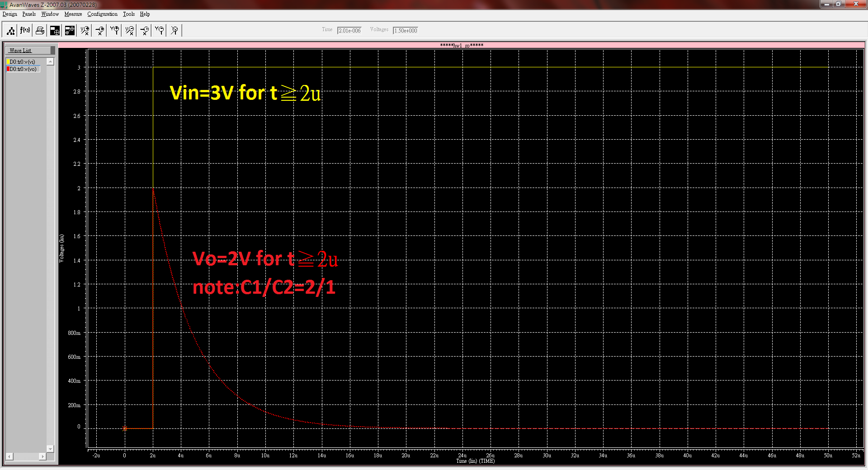Click the red swatch of v(vo) signal
868x470 pixels.
[x=8, y=69]
